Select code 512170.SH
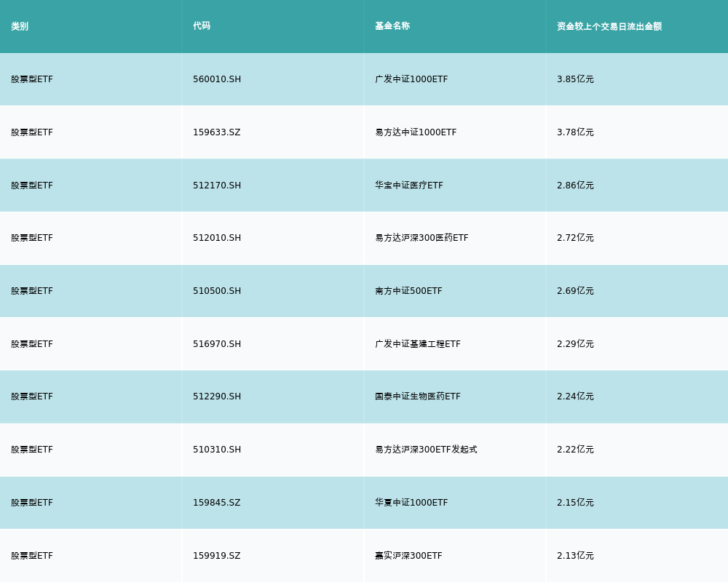728x582 pixels. coord(217,186)
